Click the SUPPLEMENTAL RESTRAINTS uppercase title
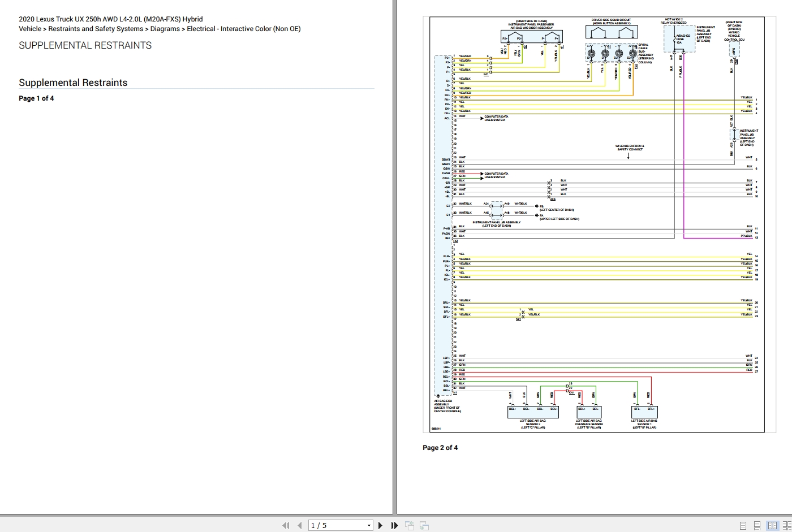This screenshot has width=792, height=532. point(85,45)
